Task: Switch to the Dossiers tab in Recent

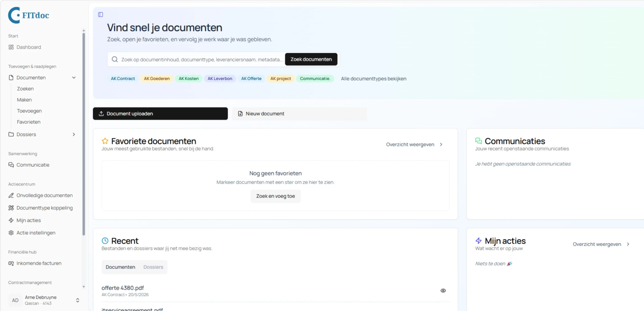Action: tap(153, 267)
